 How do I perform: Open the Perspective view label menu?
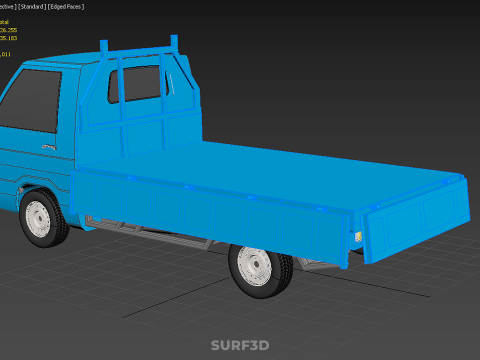pos(8,7)
